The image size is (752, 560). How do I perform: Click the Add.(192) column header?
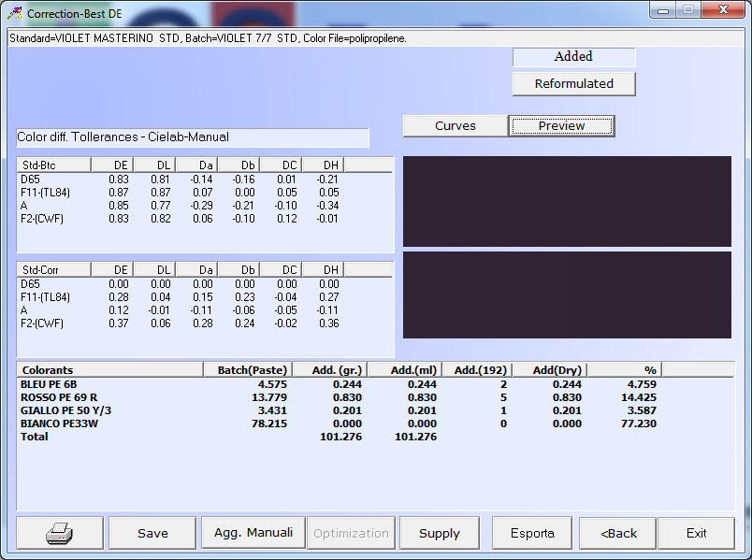tap(477, 370)
